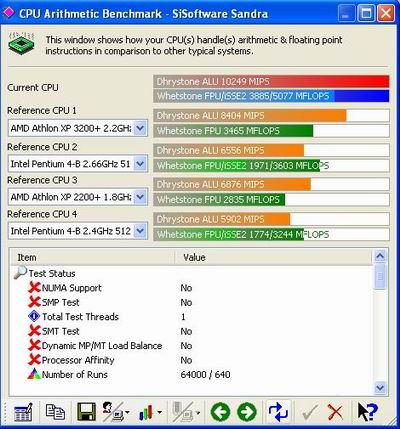Image resolution: width=400 pixels, height=429 pixels.
Task: Click the Item column header
Action: [x=93, y=257]
